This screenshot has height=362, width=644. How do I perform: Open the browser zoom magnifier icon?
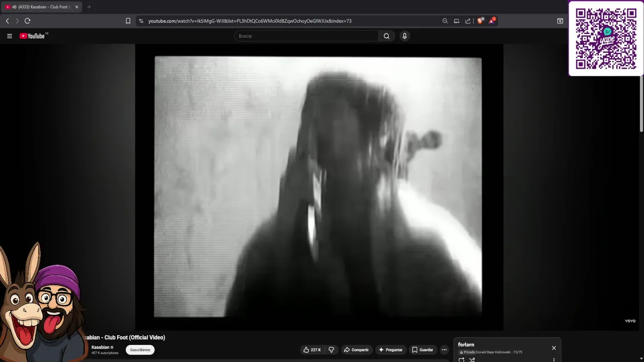click(445, 21)
